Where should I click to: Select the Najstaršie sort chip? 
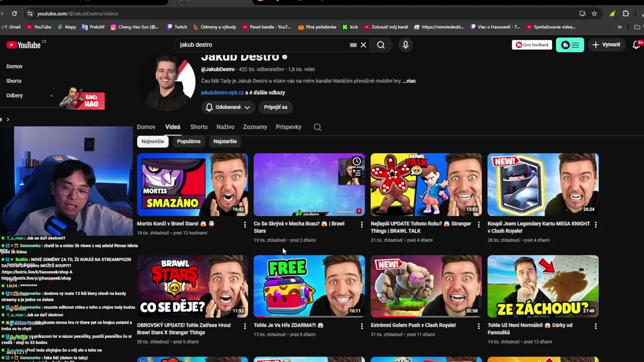point(225,141)
